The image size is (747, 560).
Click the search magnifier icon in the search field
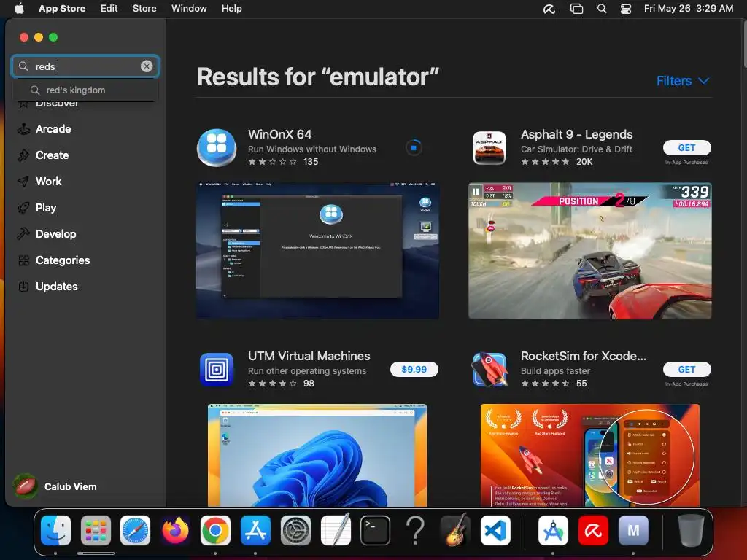click(23, 66)
